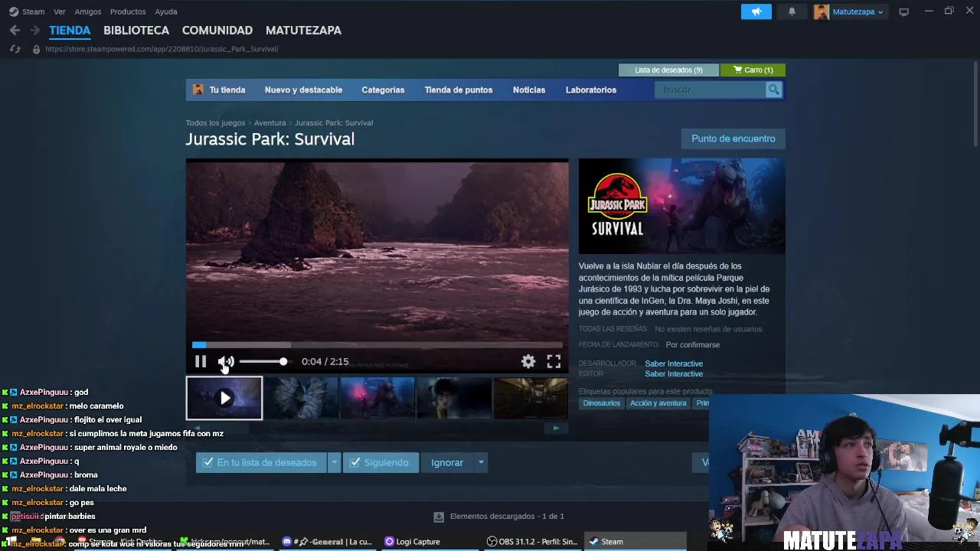
Task: Seek on the trailer progress bar
Action: click(377, 345)
